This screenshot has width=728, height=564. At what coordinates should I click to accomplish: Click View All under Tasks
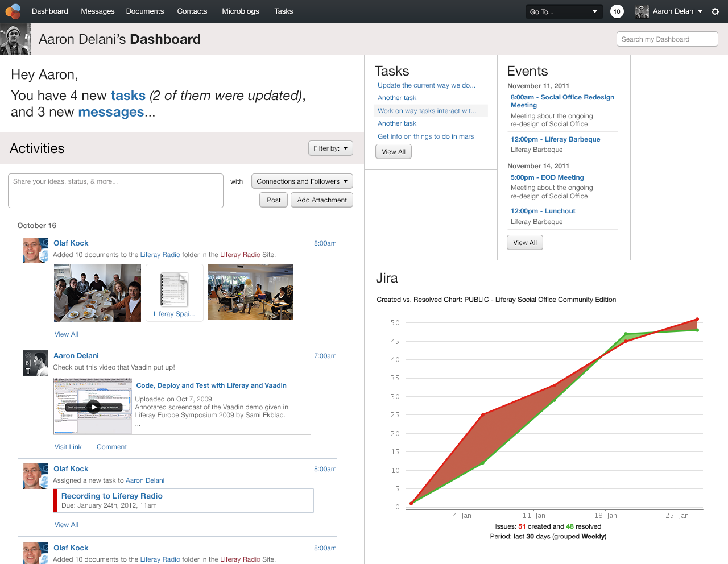[x=393, y=151]
